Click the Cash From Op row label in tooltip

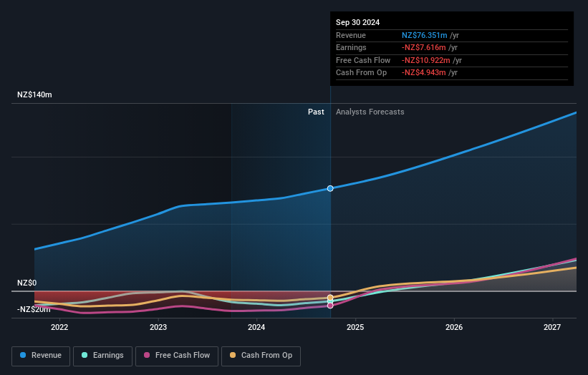coord(361,73)
